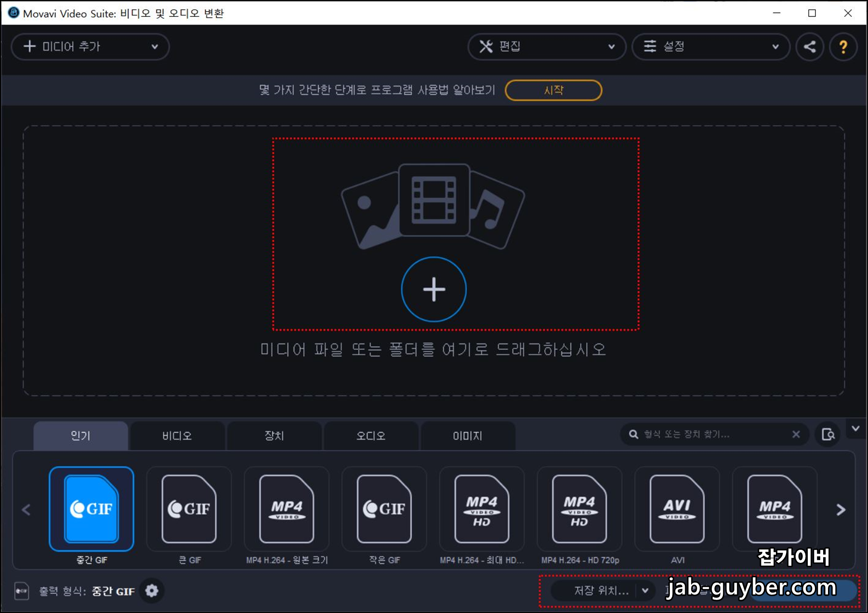Switch to the 이미지 (Image) tab
Image resolution: width=868 pixels, height=613 pixels.
click(467, 436)
